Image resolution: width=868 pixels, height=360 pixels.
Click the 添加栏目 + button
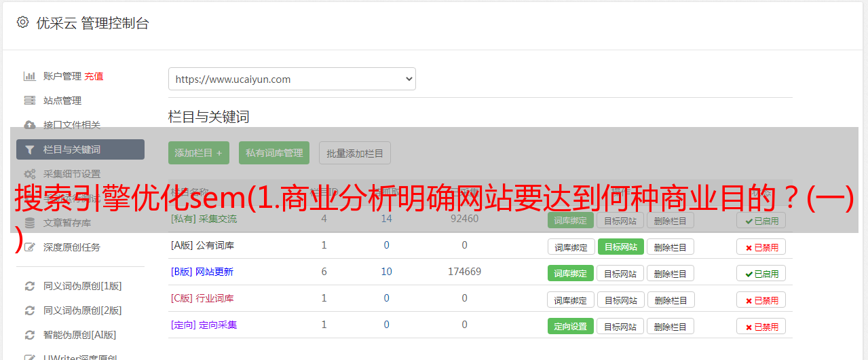click(199, 153)
